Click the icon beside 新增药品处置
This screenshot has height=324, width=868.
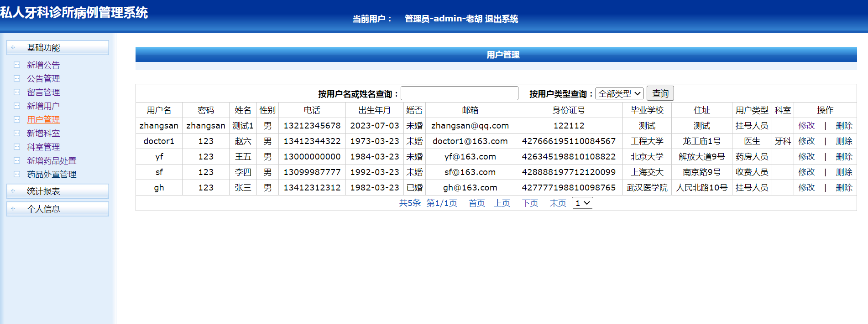point(17,160)
